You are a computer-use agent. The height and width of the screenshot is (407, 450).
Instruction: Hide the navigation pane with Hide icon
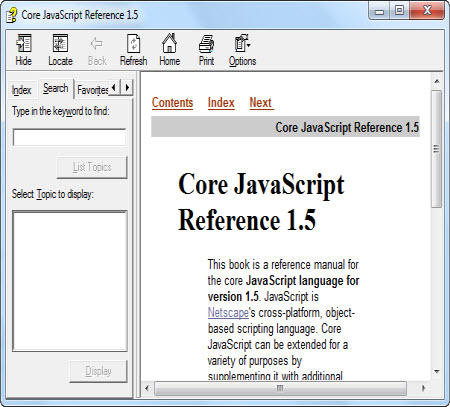point(24,43)
